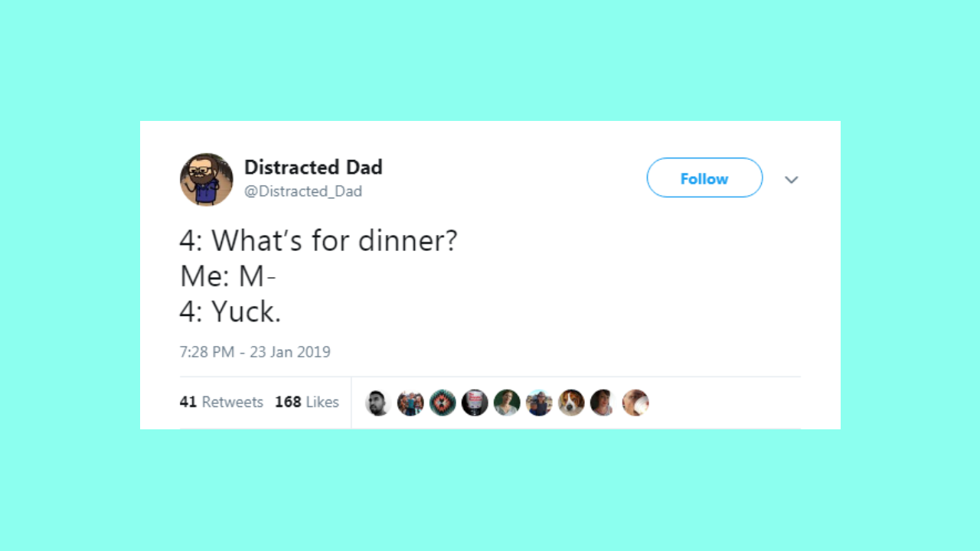Select the liker avatar with green background
Image resolution: width=980 pixels, height=551 pixels.
507,403
